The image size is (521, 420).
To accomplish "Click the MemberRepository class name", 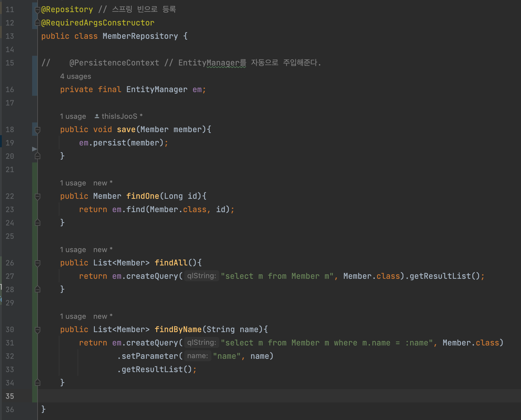I will [x=140, y=36].
